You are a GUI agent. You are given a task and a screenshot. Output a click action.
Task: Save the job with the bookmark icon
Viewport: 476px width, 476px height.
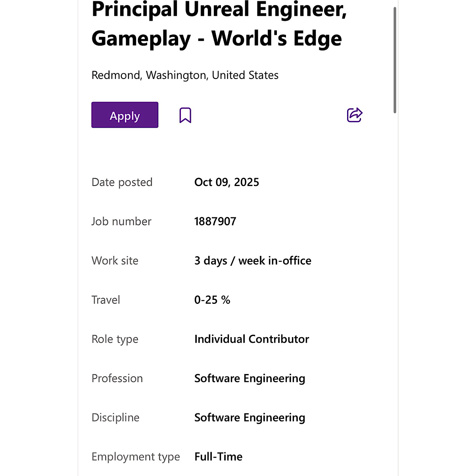click(185, 115)
